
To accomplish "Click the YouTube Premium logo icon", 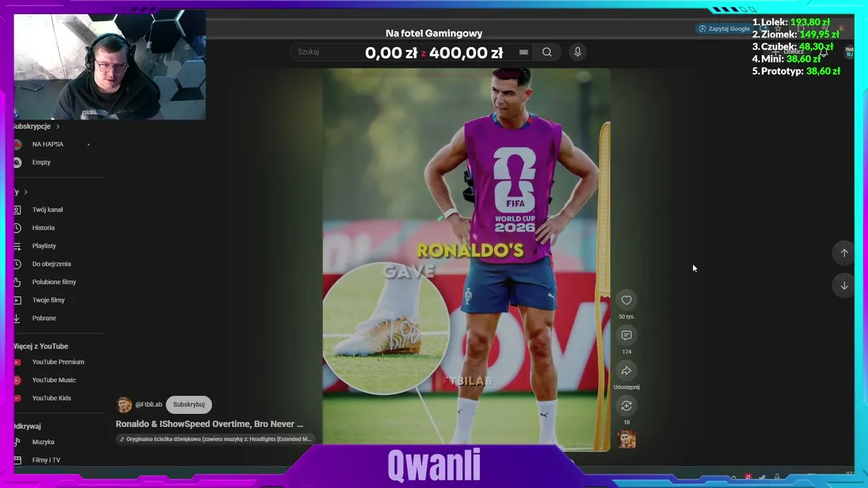I will 17,362.
